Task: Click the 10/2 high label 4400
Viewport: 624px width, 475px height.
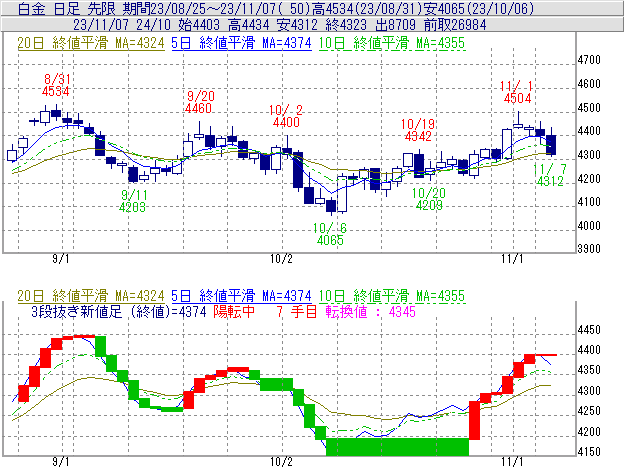Action: pyautogui.click(x=286, y=122)
